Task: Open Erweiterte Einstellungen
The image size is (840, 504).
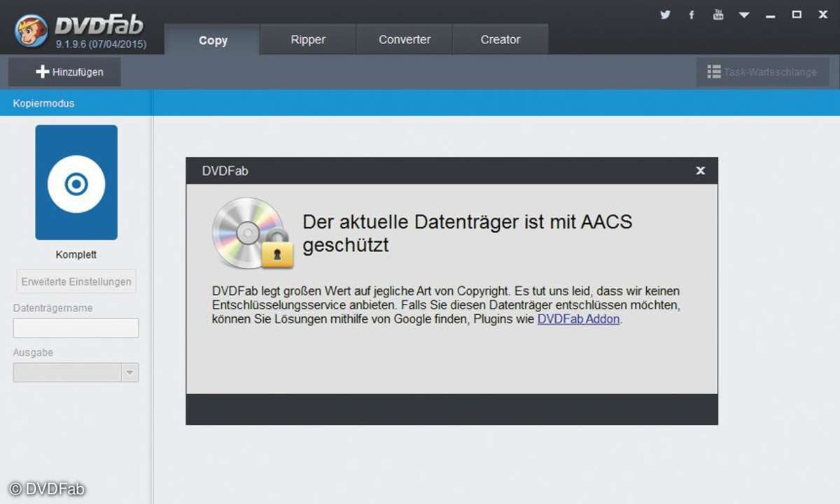Action: 76,281
